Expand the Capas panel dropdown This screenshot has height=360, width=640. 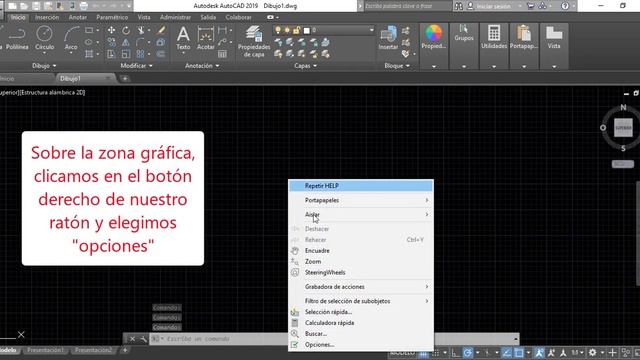[305, 66]
